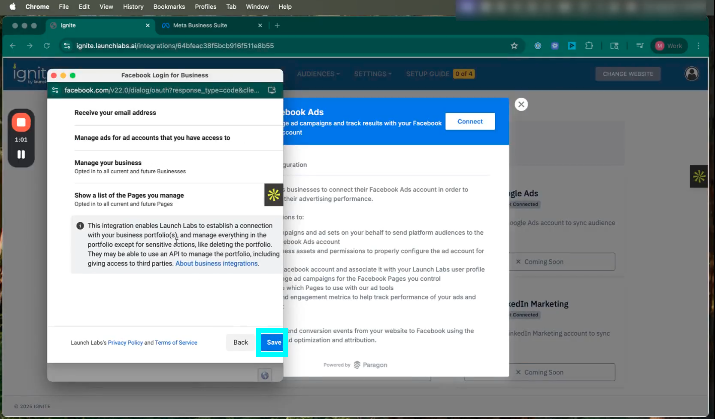715x419 pixels.
Task: Open Launch Labs Privacy Policy link
Action: click(x=125, y=342)
